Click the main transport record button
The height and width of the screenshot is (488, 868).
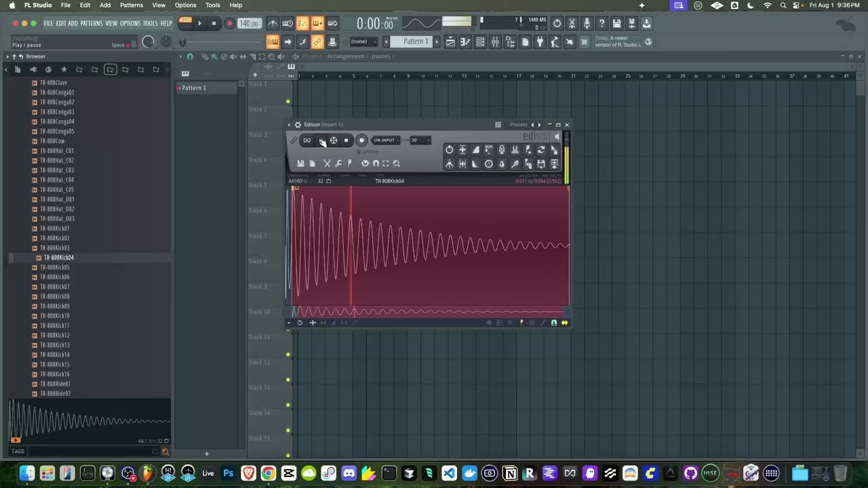point(229,23)
